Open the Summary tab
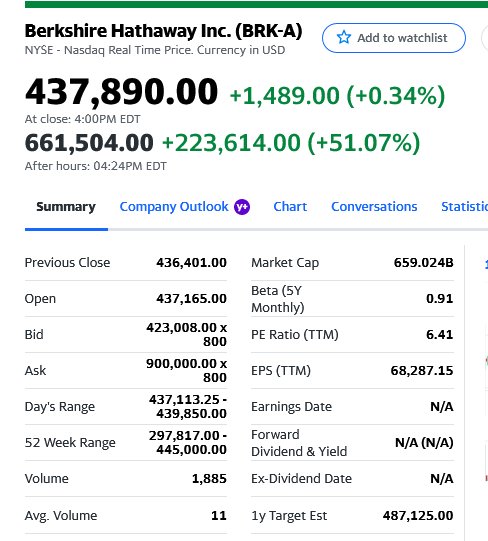 tap(66, 207)
